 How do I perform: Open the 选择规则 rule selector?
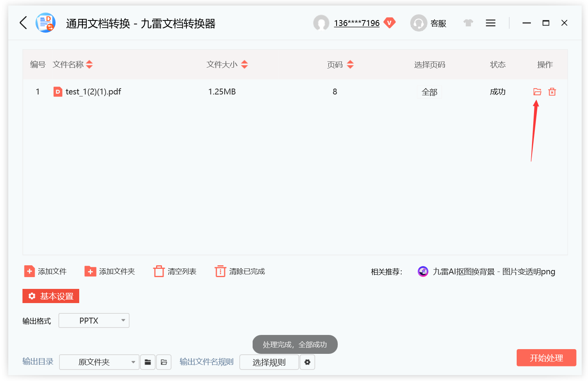[269, 362]
